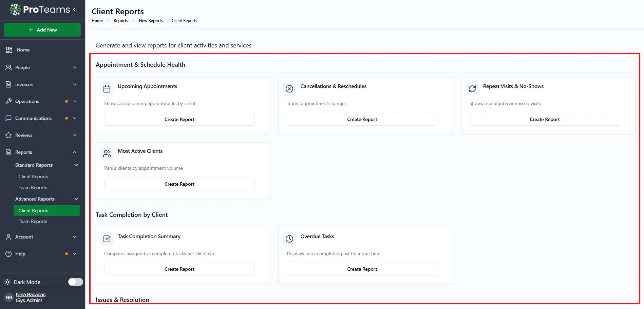The height and width of the screenshot is (309, 644).
Task: Click the Task Completion Summary checkbox icon
Action: point(107,239)
